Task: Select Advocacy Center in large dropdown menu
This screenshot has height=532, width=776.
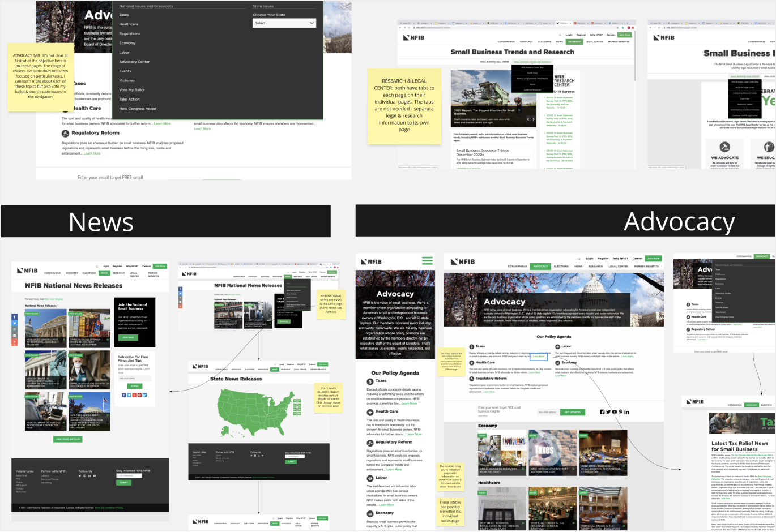Action: [x=134, y=62]
